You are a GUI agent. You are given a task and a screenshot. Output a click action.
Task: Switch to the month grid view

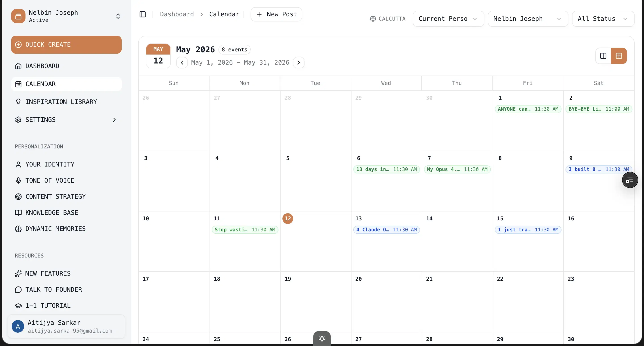[619, 56]
